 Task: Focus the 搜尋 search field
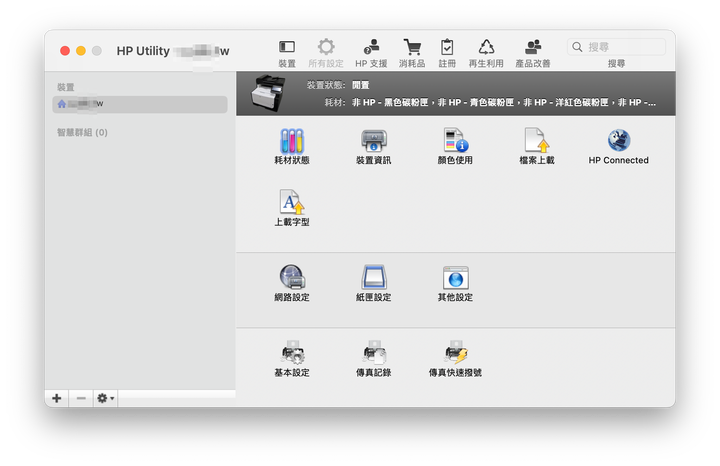(616, 47)
